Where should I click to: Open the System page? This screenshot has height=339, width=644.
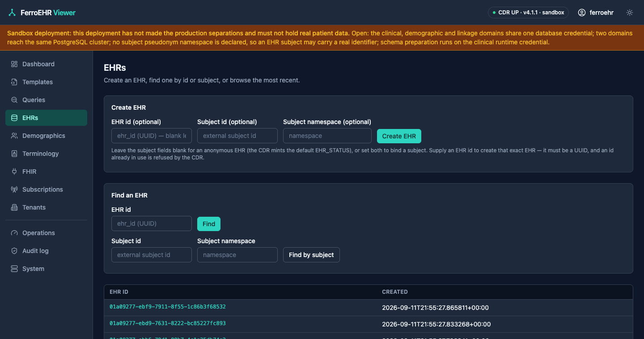point(46,269)
